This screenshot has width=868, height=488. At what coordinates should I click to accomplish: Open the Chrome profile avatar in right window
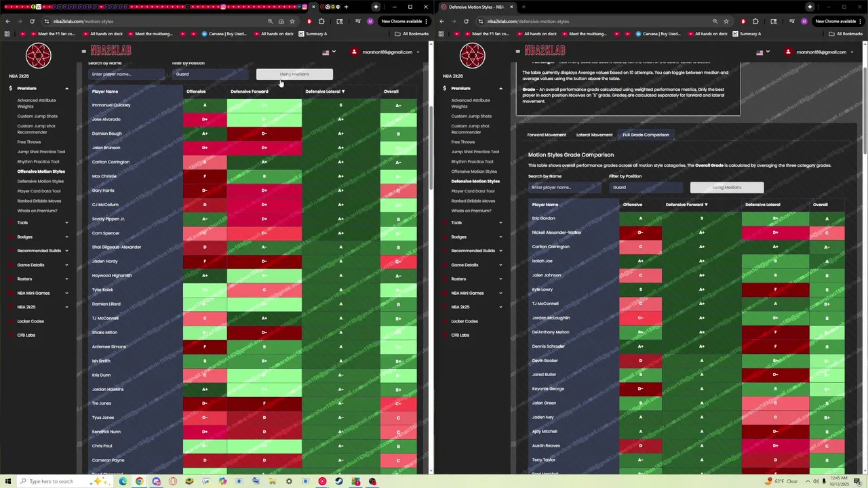point(804,21)
